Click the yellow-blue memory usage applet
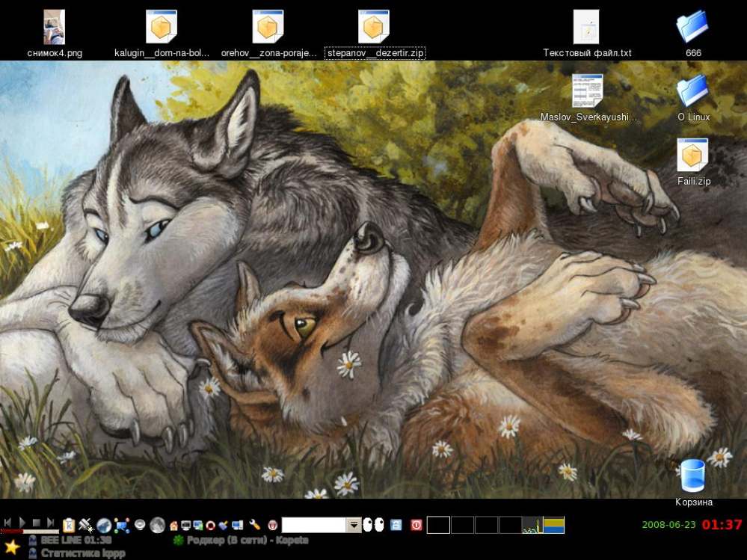This screenshot has width=747, height=560. tap(554, 525)
